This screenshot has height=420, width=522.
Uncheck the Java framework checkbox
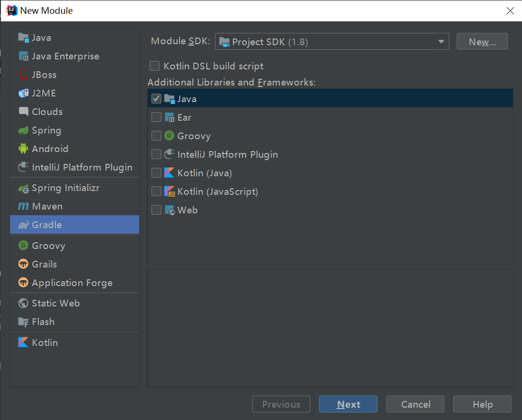coord(156,99)
